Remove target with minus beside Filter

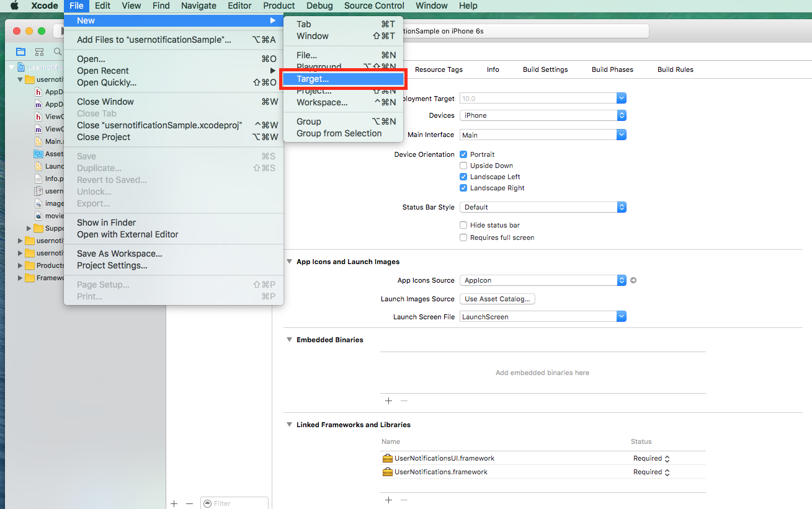(190, 503)
